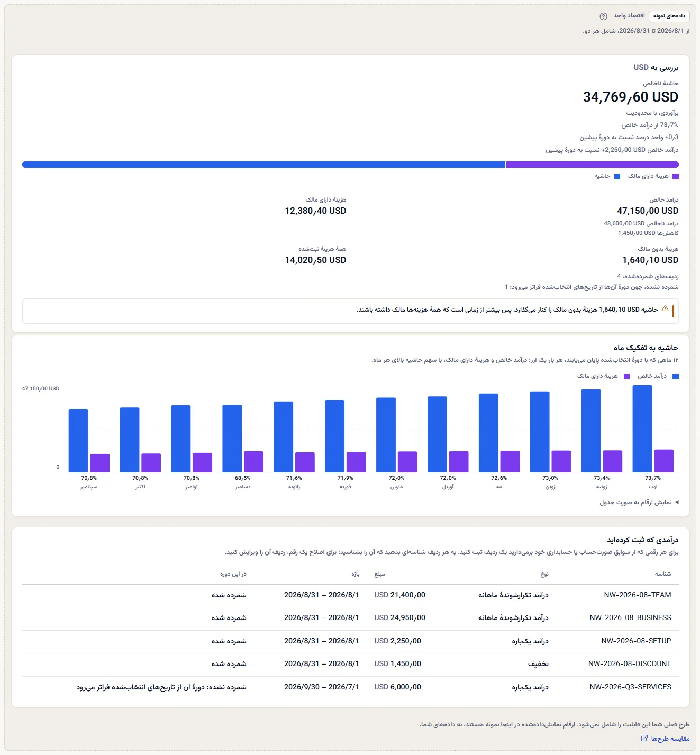700x755 pixels.
Task: Click row identifier NW-2026-Q3-SERVICES
Action: click(630, 687)
